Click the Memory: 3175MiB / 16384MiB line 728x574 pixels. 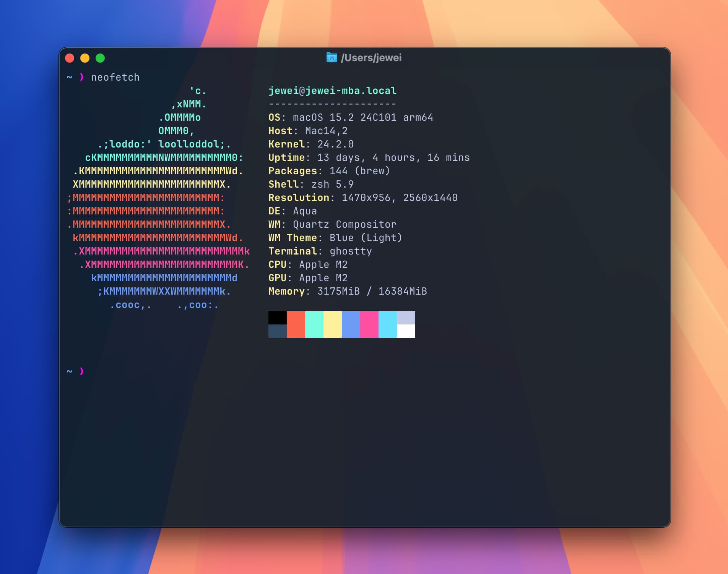click(348, 292)
